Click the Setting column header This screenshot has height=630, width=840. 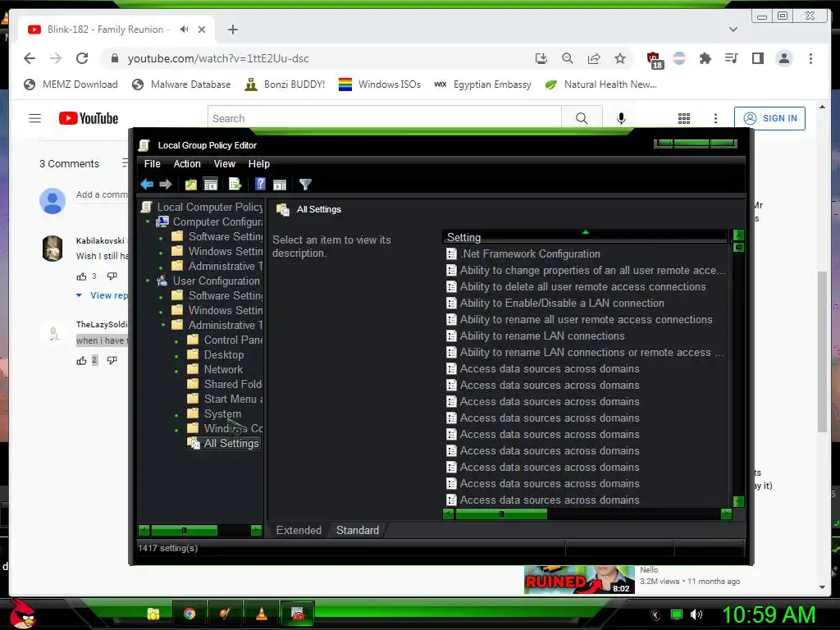[585, 237]
